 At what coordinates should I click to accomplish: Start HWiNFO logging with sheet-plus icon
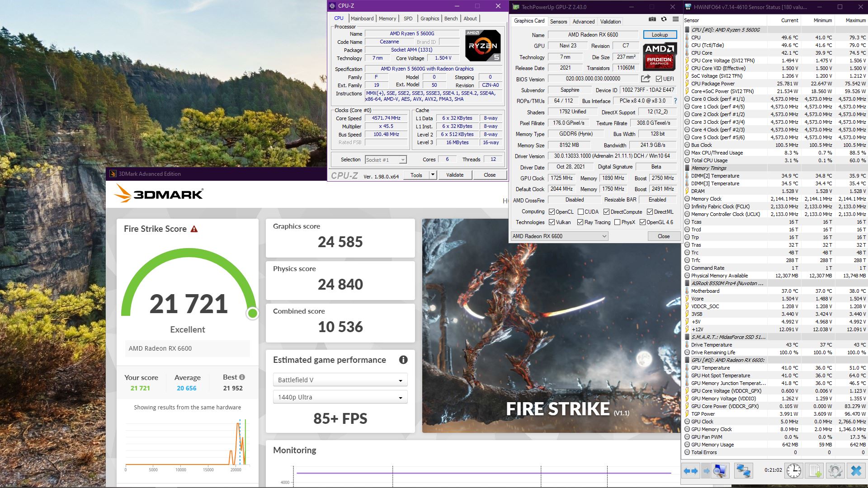[815, 471]
